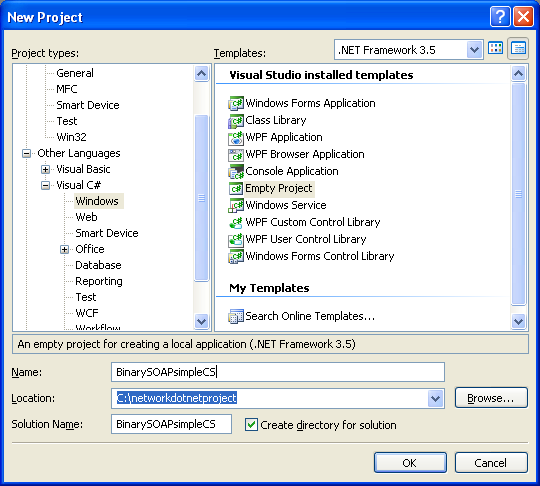Screen dimensions: 540x486
Task: Click inside the Name text field
Action: coord(278,372)
